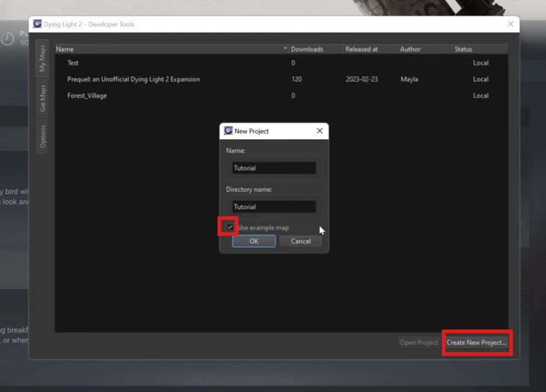Cancel the New Project dialog

click(x=301, y=241)
